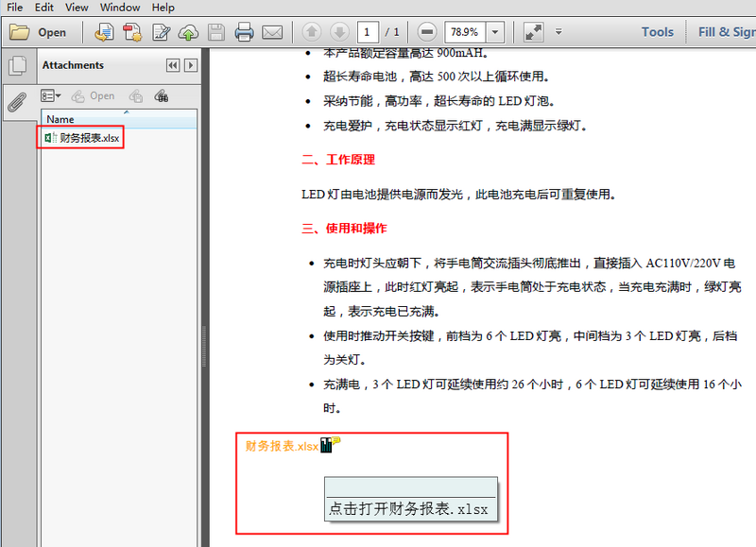Viewport: 756px width, 547px height.
Task: Click the upload to Adobe SendNow cloud icon
Action: coord(187,31)
